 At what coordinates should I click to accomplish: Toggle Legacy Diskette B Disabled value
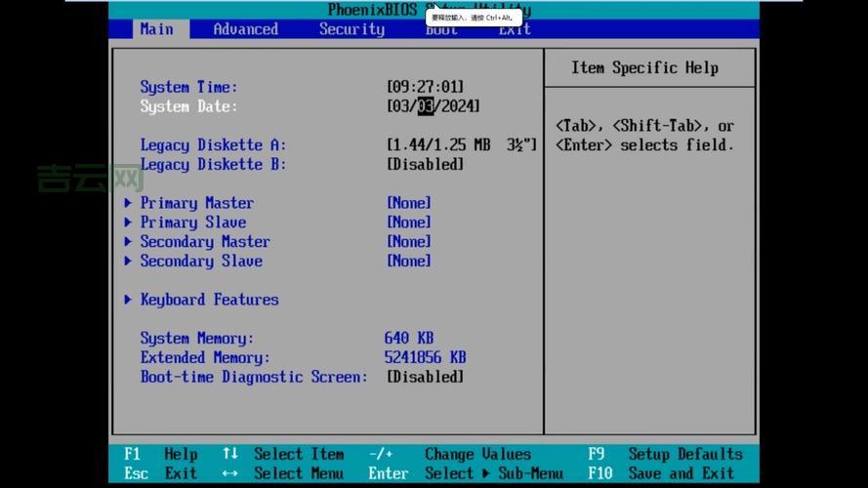point(425,165)
